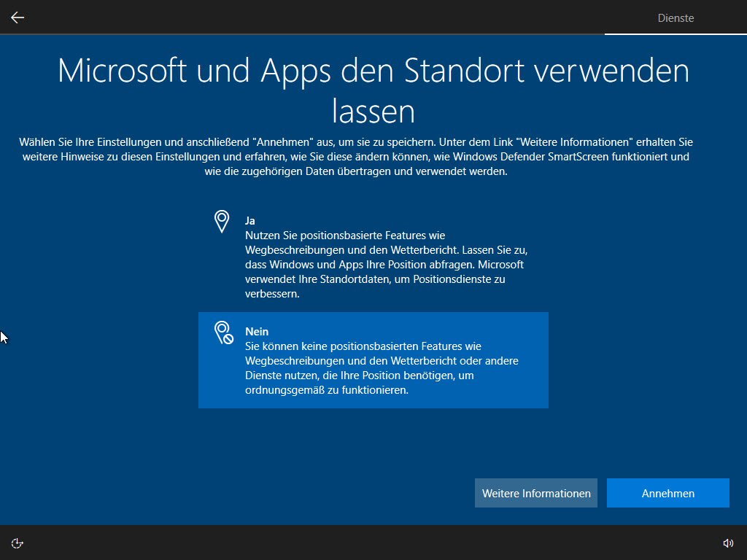Go back using the arrow icon
747x560 pixels.
click(x=18, y=17)
